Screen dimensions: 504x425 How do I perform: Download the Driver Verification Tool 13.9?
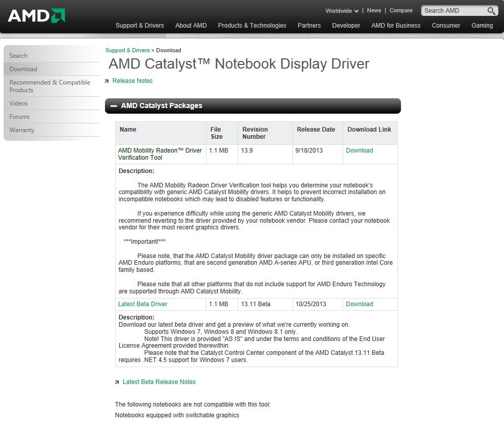360,151
